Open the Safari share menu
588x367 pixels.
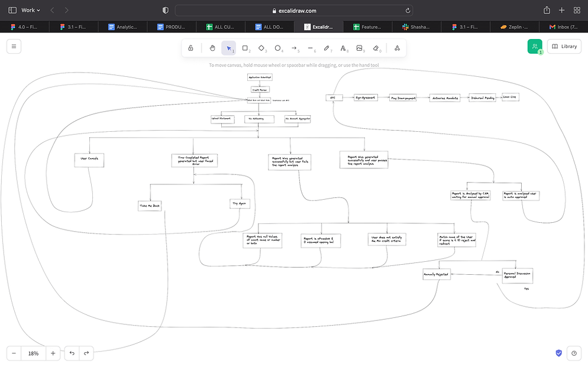click(547, 10)
